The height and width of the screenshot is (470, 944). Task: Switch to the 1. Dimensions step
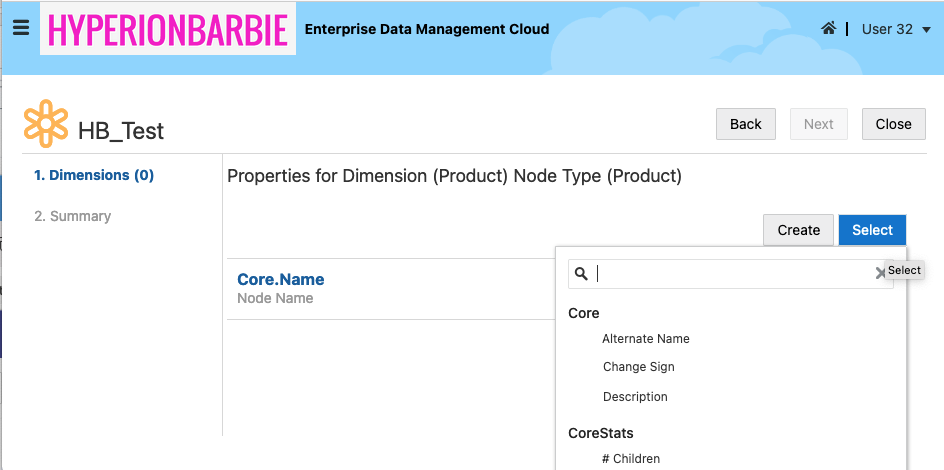tap(94, 175)
